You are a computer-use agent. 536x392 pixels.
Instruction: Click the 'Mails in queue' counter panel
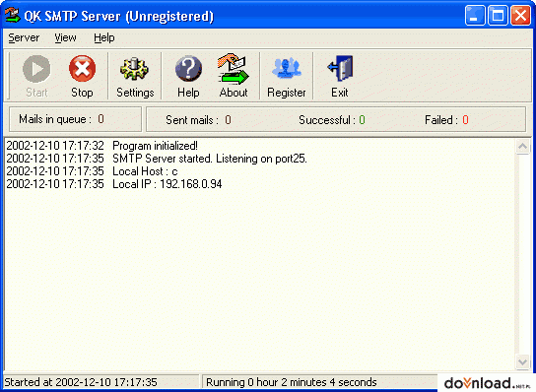click(x=75, y=119)
